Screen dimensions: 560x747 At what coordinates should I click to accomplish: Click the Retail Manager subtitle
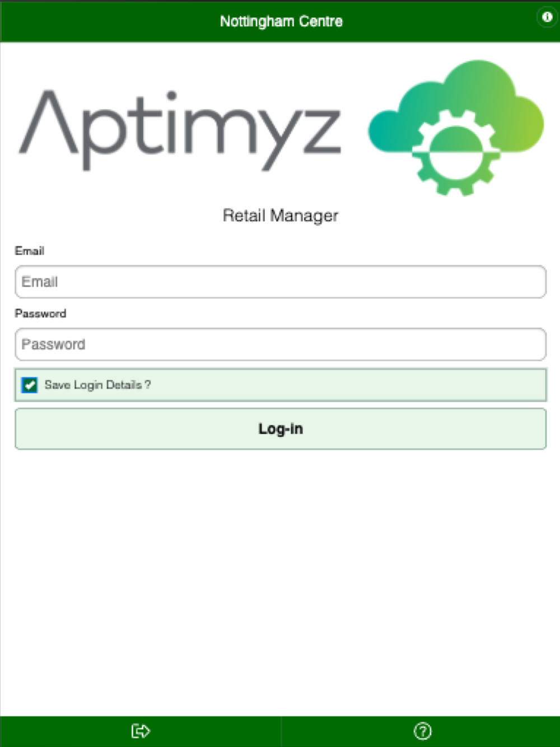281,216
